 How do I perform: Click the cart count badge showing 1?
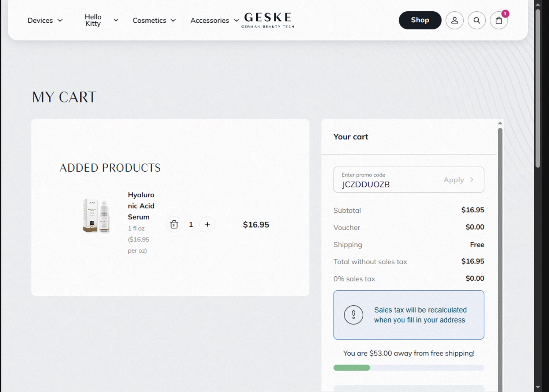[505, 14]
